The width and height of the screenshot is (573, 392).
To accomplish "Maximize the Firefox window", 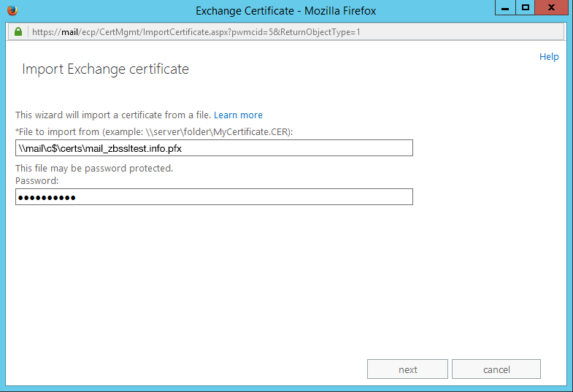I will [525, 8].
